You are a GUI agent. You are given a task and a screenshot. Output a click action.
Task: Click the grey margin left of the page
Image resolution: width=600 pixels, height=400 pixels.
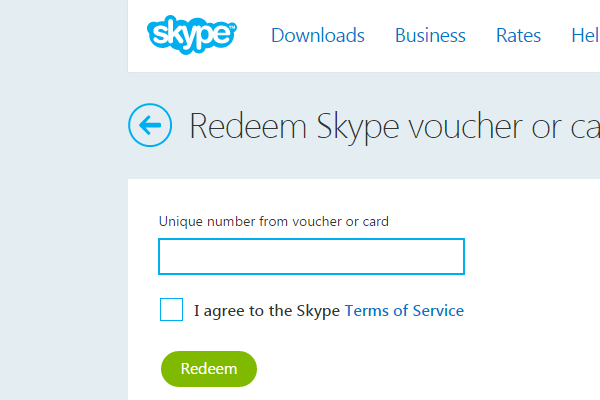[x=64, y=200]
